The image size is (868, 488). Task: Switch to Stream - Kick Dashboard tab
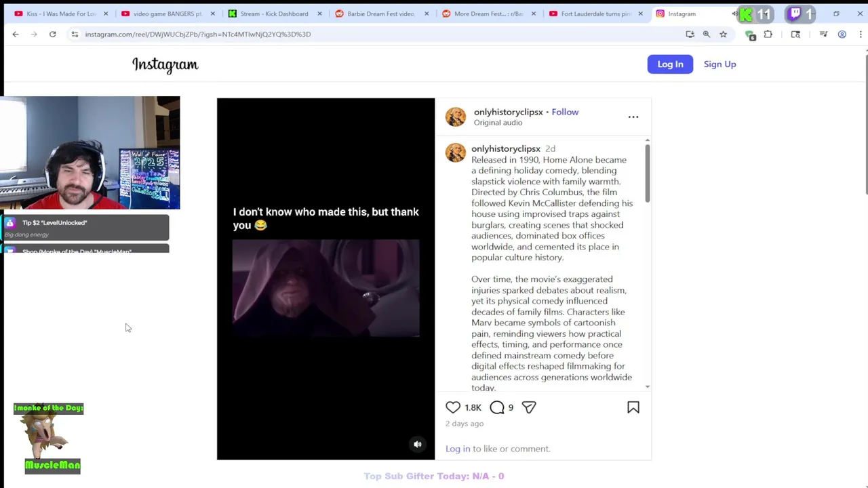(x=274, y=14)
